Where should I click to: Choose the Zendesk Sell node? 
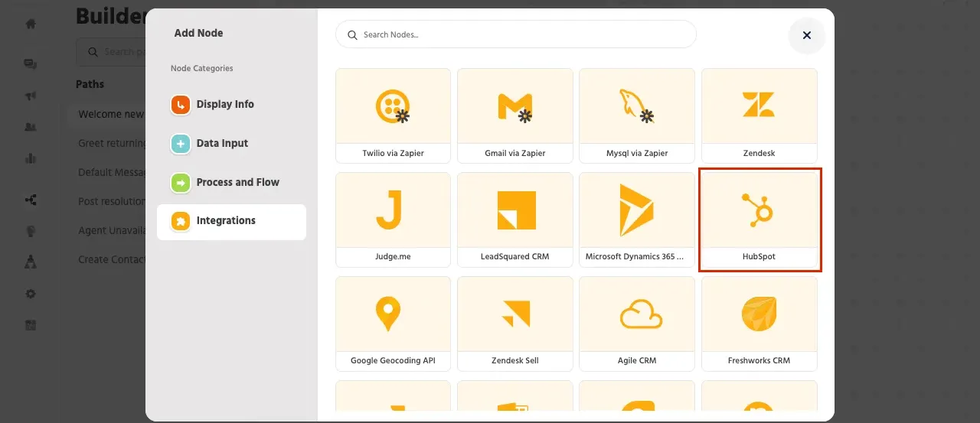tap(514, 324)
